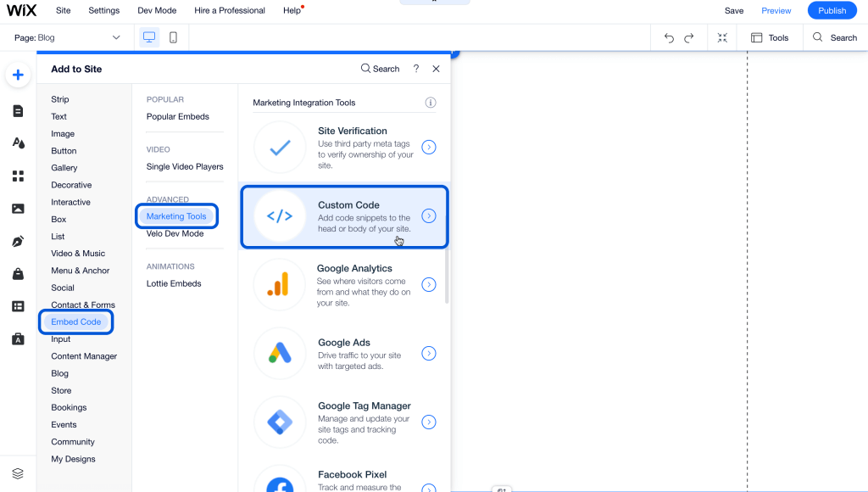This screenshot has width=868, height=492.
Task: Expand Custom Code with its arrow button
Action: (x=429, y=215)
